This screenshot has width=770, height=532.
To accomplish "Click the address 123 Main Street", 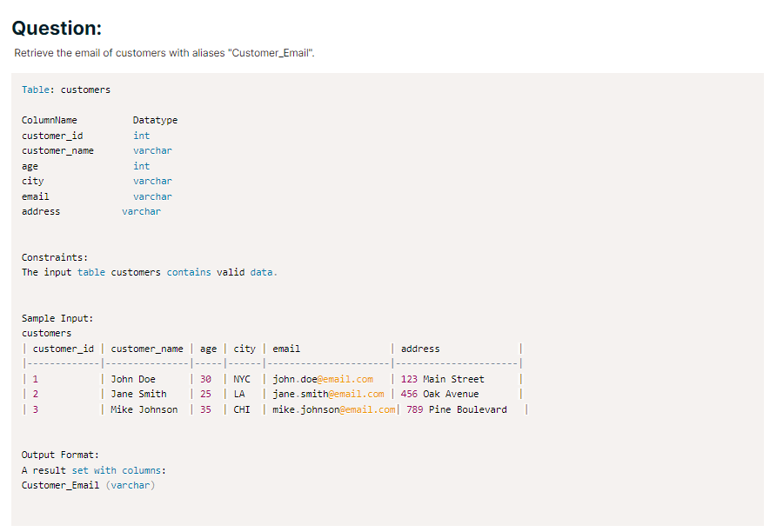I will click(x=445, y=378).
